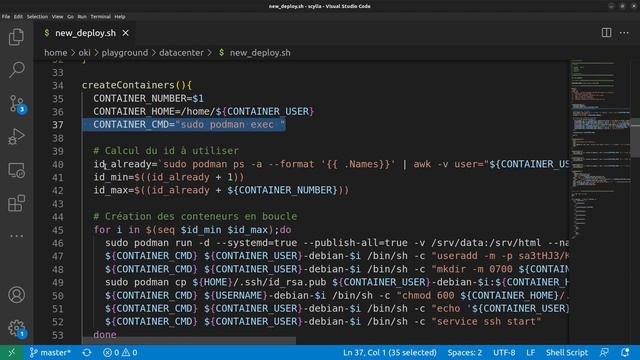Screen dimensions: 640x360
Task: Open the Run and Debug view
Action: click(x=16, y=137)
